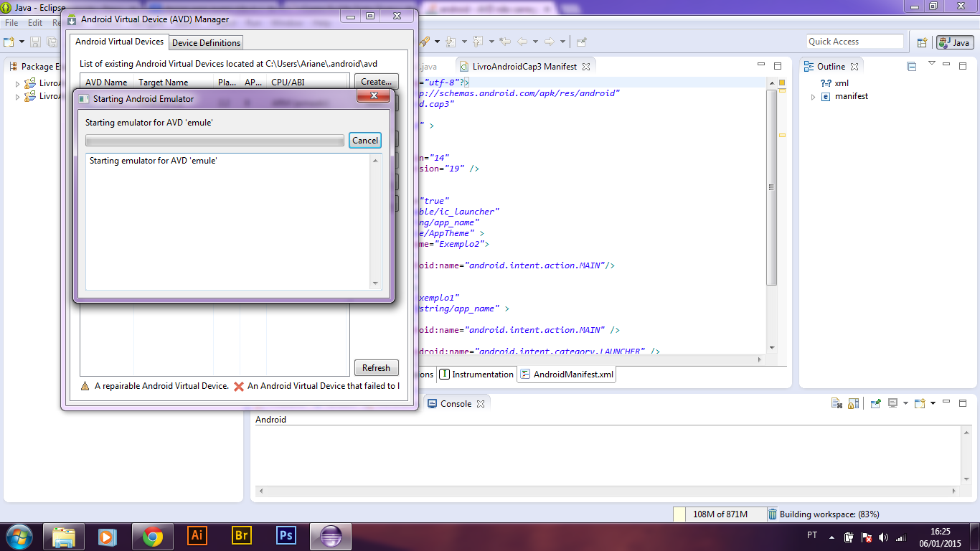
Task: Click the Back navigation arrow icon
Action: 522,42
